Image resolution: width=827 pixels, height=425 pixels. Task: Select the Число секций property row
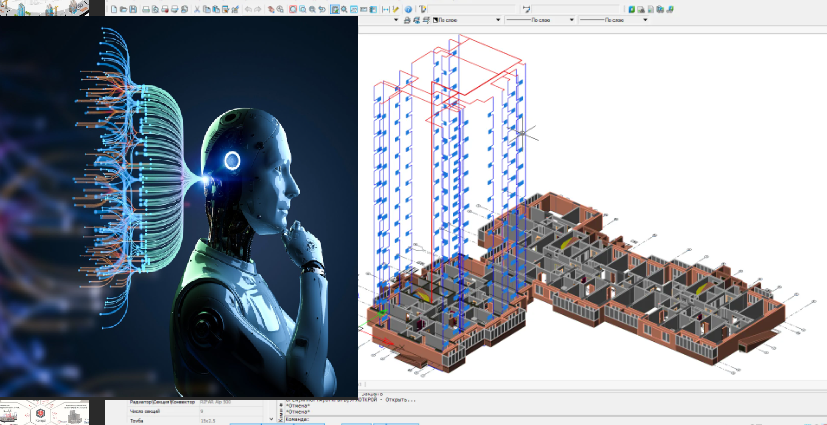click(195, 411)
